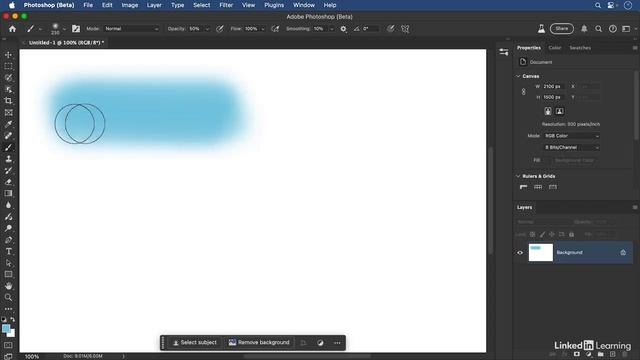Select the Horizontal Type tool
The image size is (640, 360).
(x=8, y=251)
